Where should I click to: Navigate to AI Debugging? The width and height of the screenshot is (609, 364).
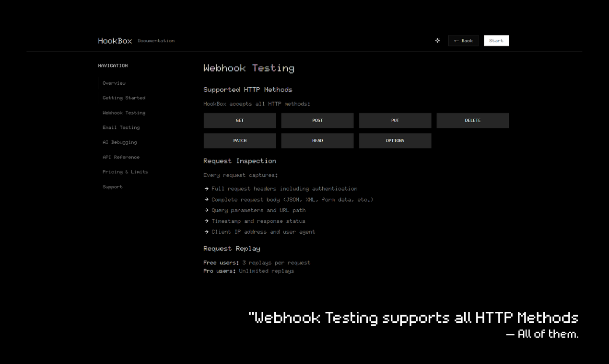(119, 142)
